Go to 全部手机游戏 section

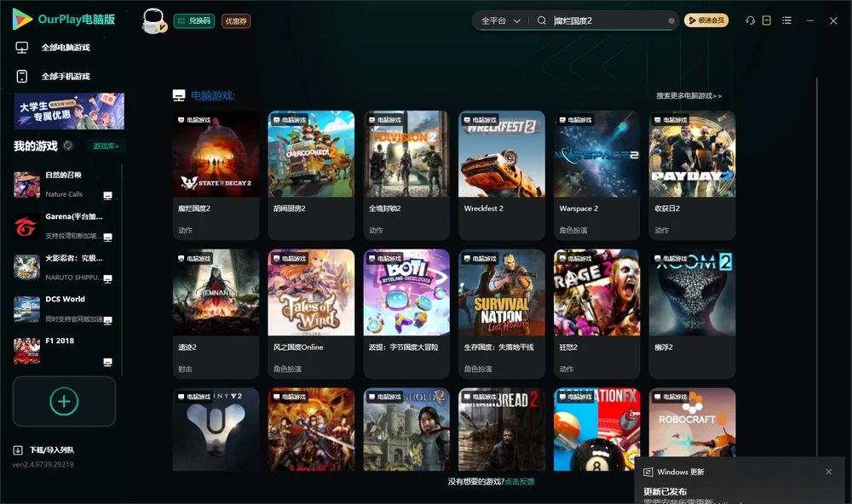point(53,77)
